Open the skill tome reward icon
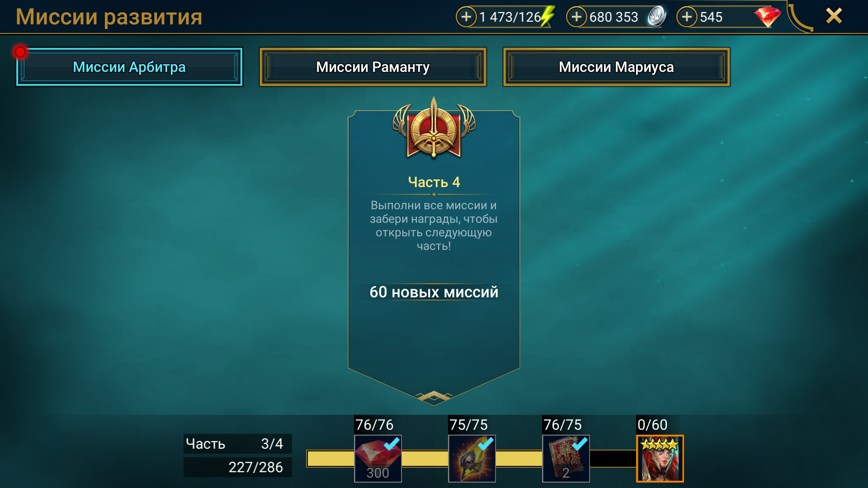Viewport: 868px width, 488px height. [x=566, y=458]
